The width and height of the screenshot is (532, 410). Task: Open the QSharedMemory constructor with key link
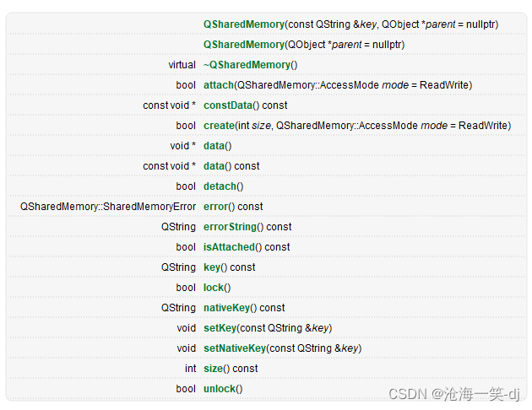click(x=243, y=24)
